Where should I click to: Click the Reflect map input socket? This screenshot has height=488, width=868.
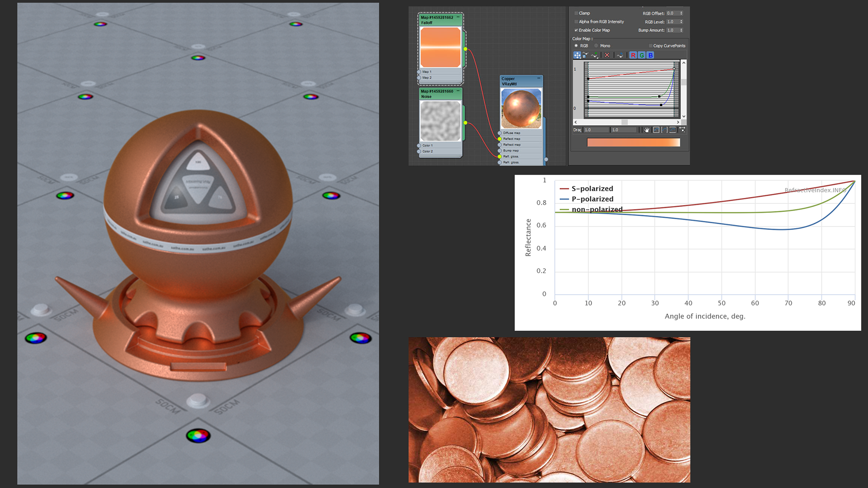500,139
